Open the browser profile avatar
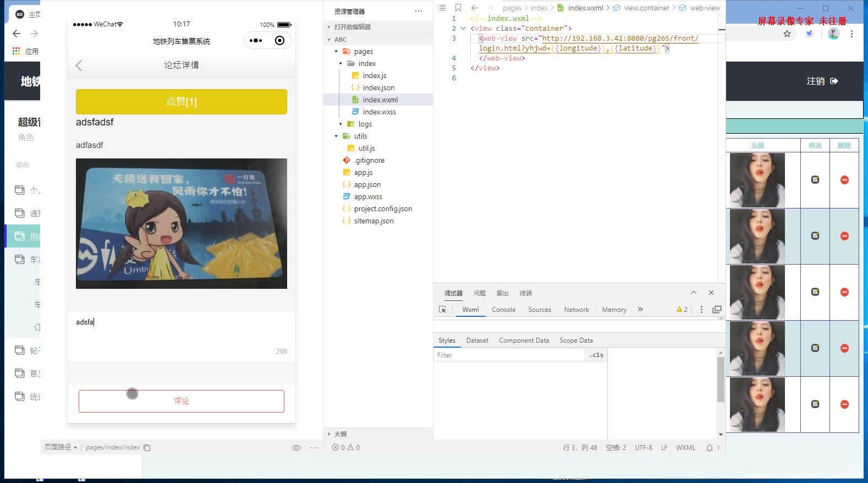 pyautogui.click(x=834, y=34)
